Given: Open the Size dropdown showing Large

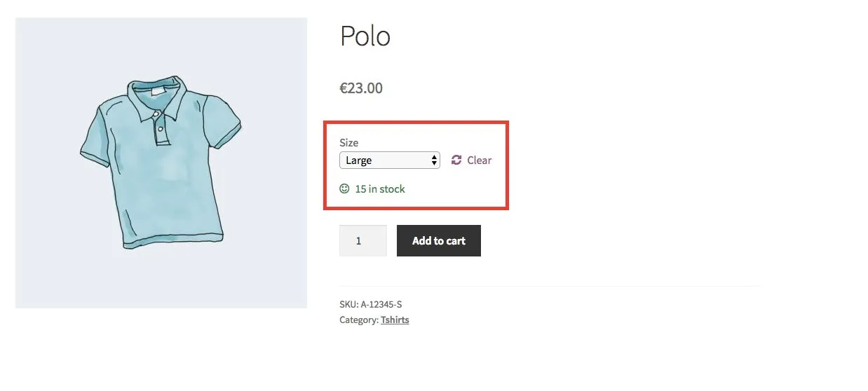Looking at the screenshot, I should pyautogui.click(x=390, y=160).
